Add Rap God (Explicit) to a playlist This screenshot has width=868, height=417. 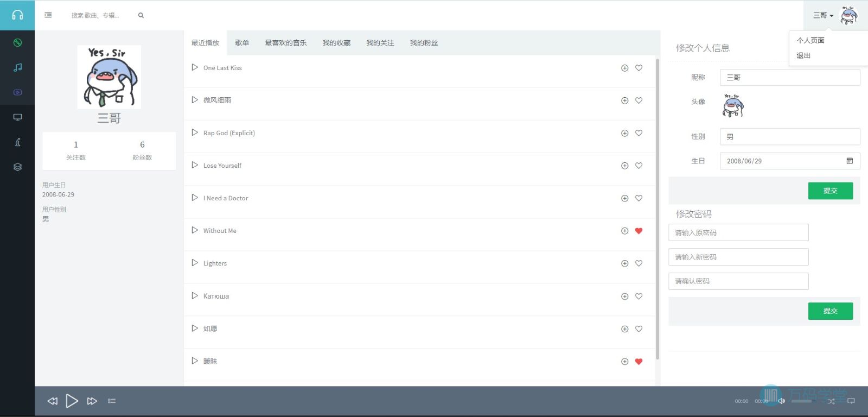624,133
